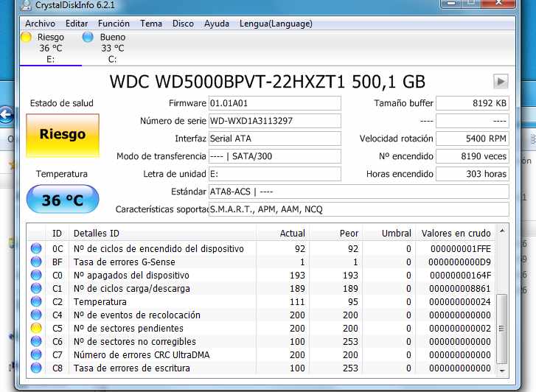Click the SMART list vertical scrollbar thumb
The image size is (536, 392).
tap(501, 329)
